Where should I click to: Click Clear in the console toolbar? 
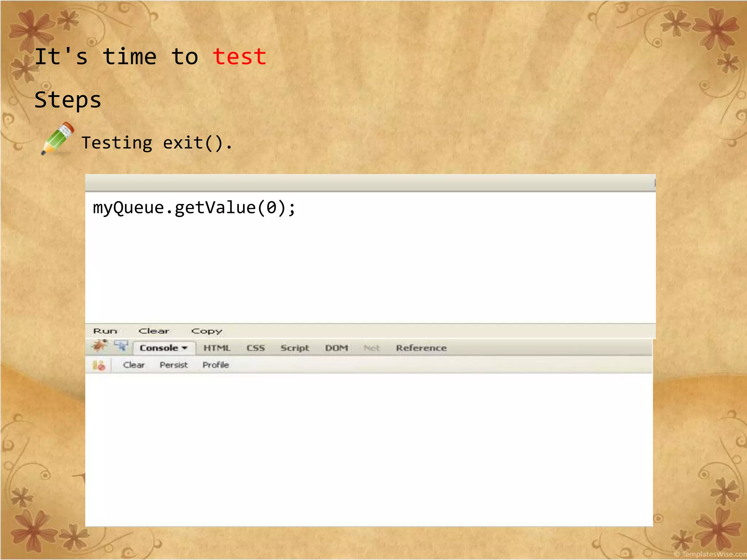point(134,365)
